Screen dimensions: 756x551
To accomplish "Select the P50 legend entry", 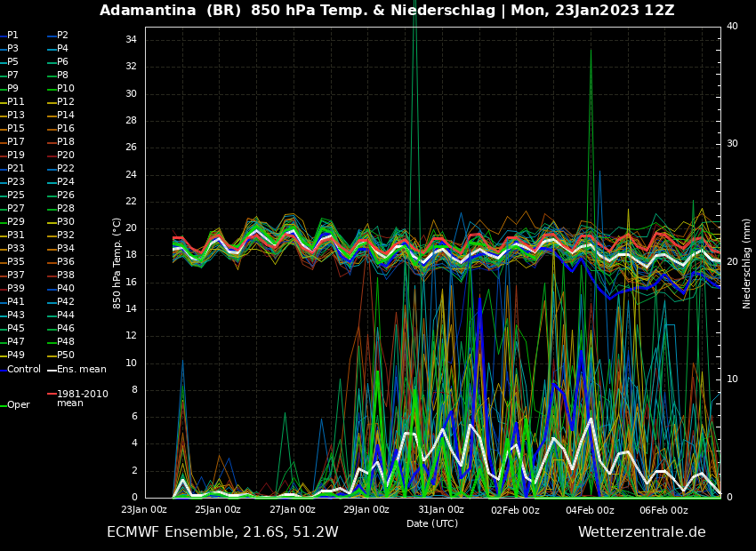I will [66, 355].
